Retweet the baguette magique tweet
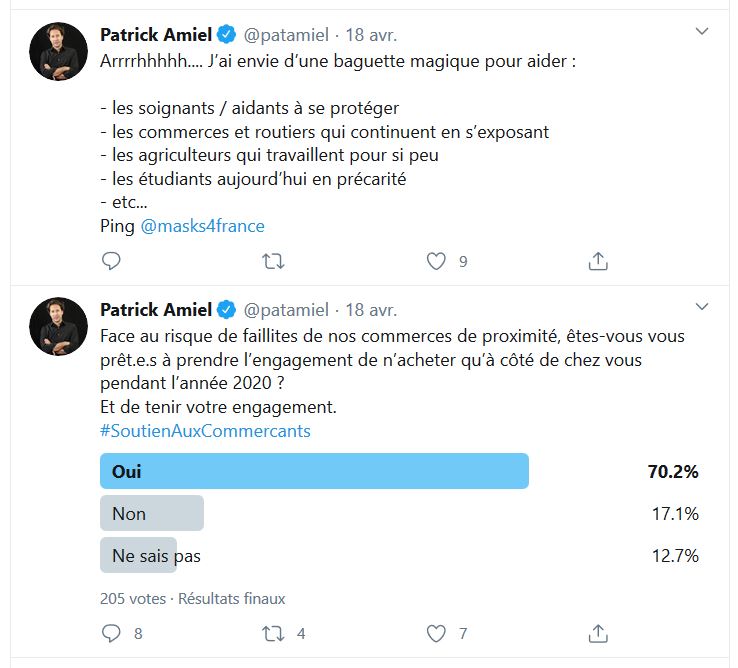The width and height of the screenshot is (738, 668). coord(273,261)
